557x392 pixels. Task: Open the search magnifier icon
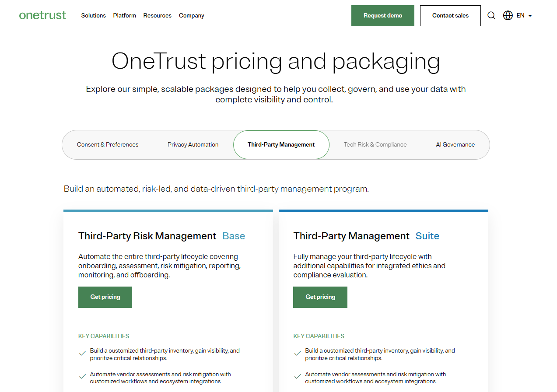point(491,16)
